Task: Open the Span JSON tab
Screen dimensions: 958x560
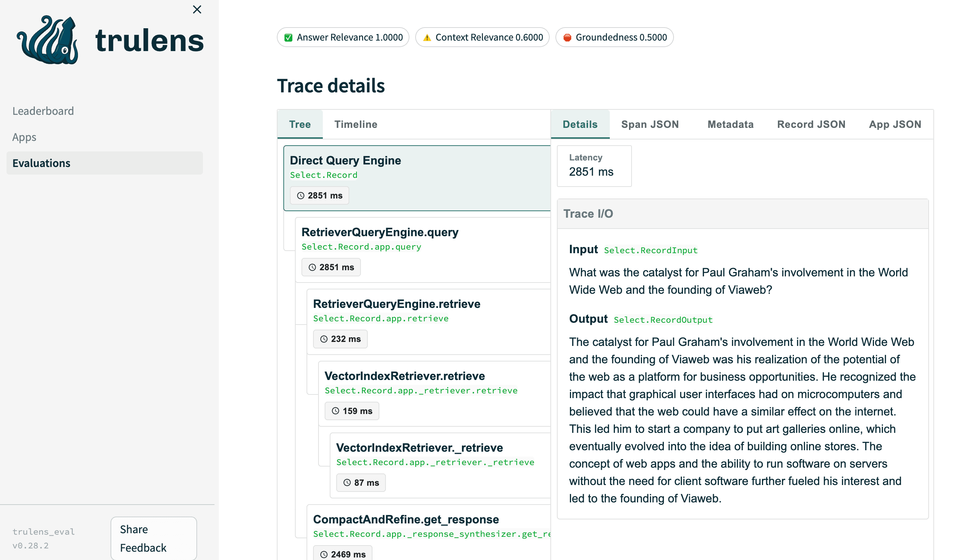Action: (649, 124)
